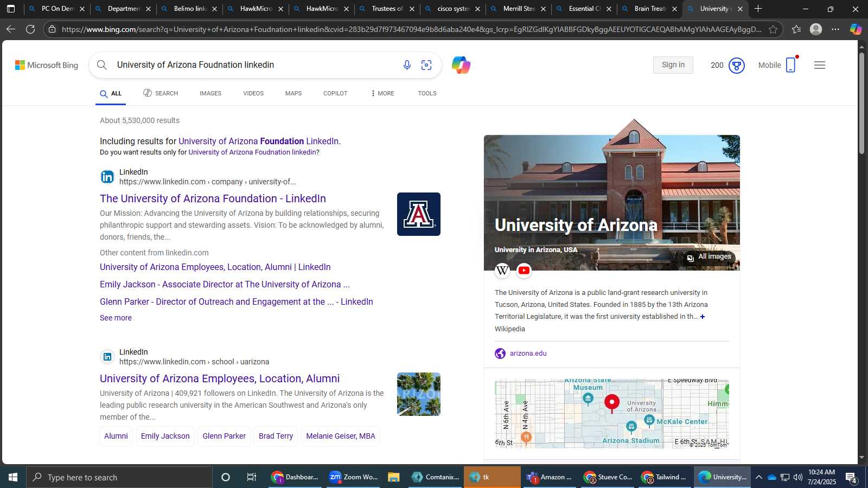Open the University of Arizona map
868x488 pixels.
coord(612,413)
